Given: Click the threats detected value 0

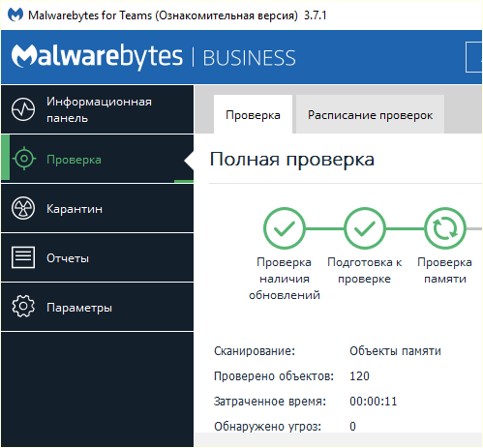Looking at the screenshot, I should click(352, 427).
